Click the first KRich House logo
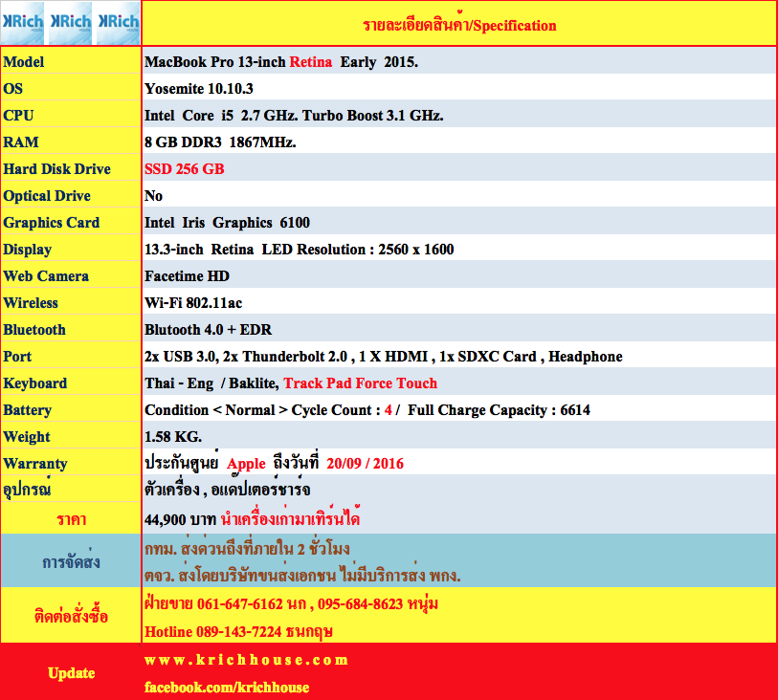 pos(22,23)
